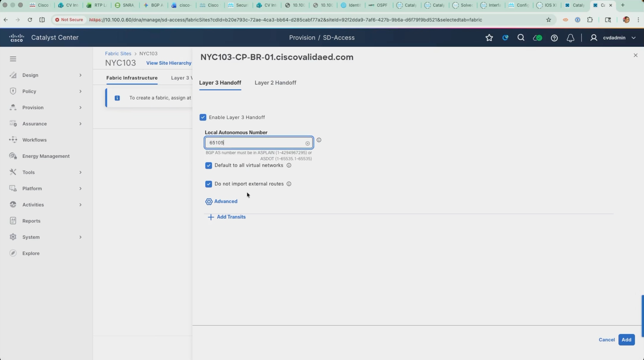This screenshot has width=644, height=360.
Task: Open the browser extensions puzzle icon
Action: 590,20
